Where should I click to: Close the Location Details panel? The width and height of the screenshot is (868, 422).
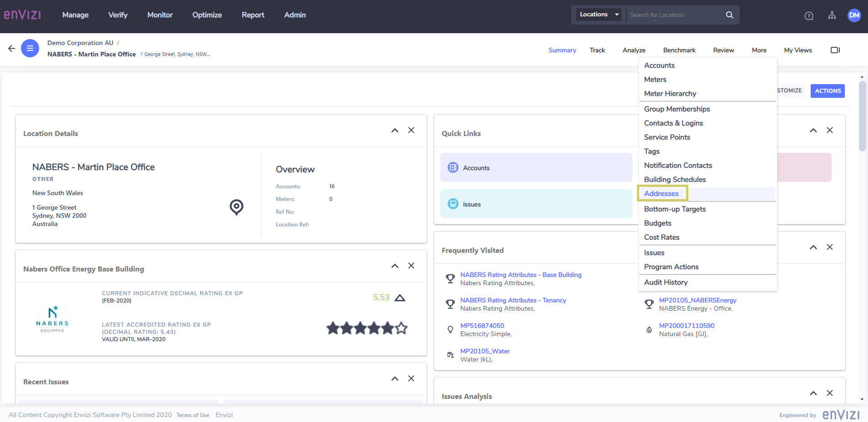tap(411, 130)
